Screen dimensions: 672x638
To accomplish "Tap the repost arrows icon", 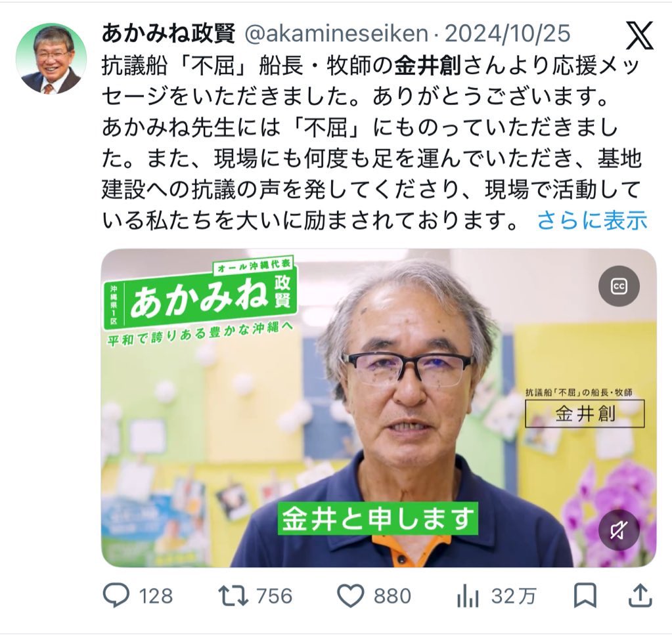I will (x=233, y=596).
